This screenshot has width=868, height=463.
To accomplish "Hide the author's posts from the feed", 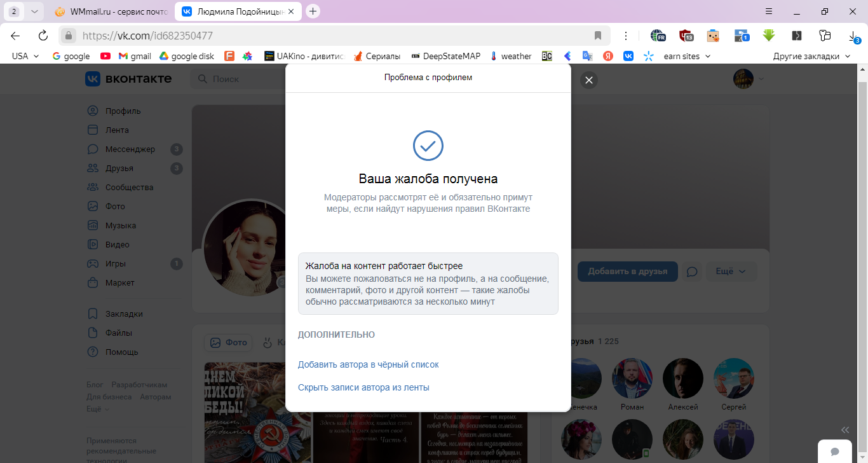I will 363,387.
